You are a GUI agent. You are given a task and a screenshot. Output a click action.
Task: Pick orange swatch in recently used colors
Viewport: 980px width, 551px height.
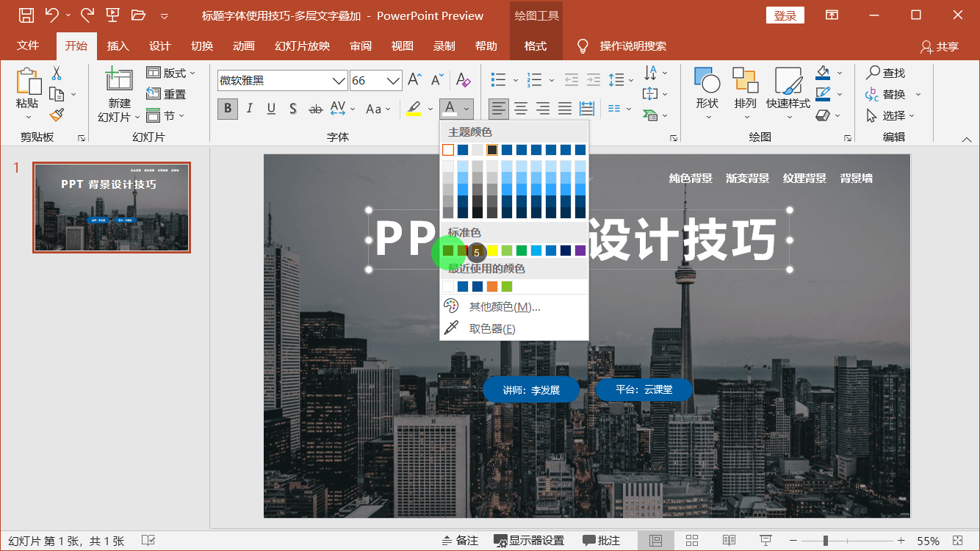coord(492,287)
